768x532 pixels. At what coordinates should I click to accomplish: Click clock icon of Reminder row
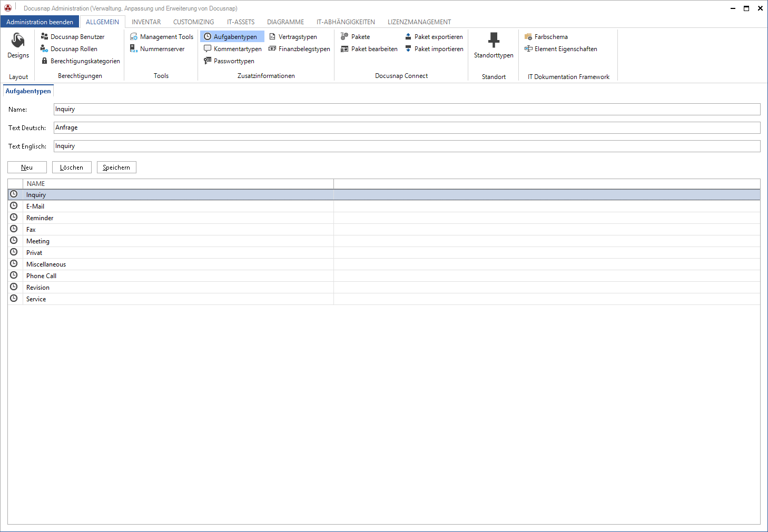14,218
